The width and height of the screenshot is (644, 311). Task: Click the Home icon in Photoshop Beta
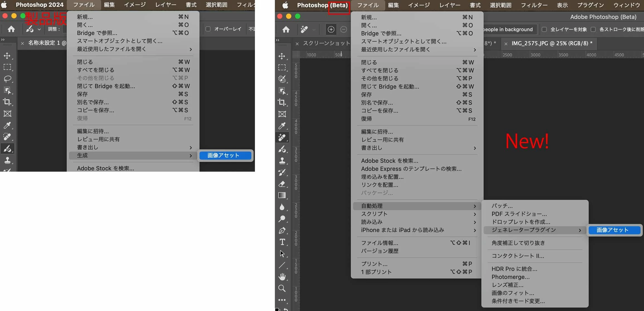point(286,30)
